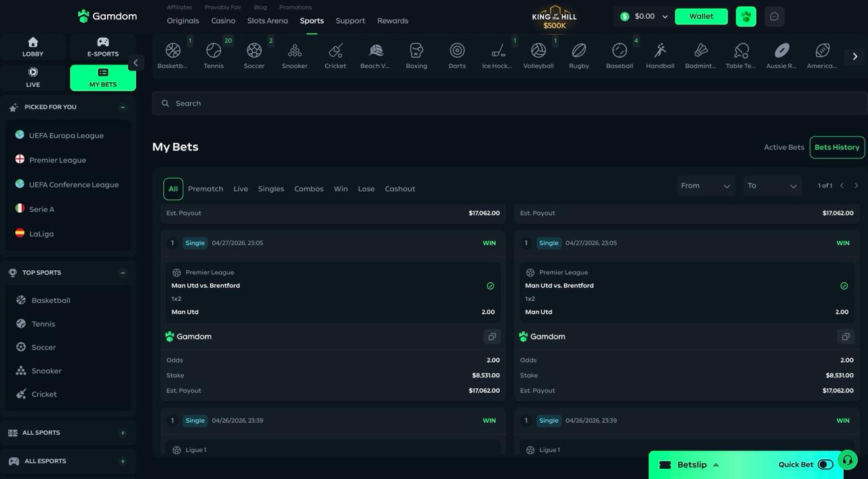The image size is (868, 479).
Task: Open the Lobby sidebar button
Action: point(33,47)
